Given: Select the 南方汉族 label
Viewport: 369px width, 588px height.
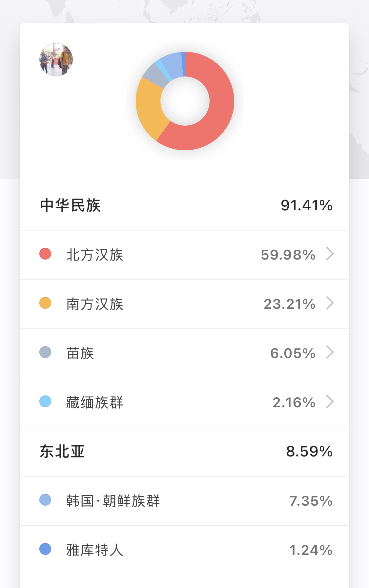Looking at the screenshot, I should point(94,304).
